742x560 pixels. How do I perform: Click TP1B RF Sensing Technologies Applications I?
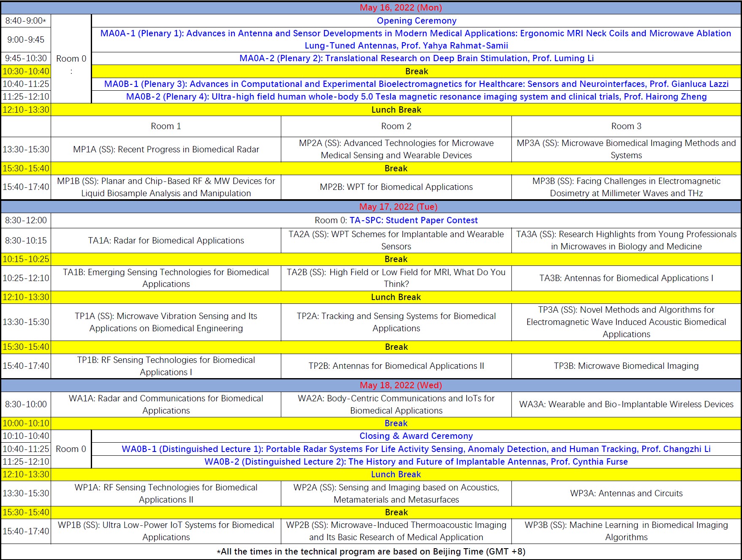[x=166, y=366]
